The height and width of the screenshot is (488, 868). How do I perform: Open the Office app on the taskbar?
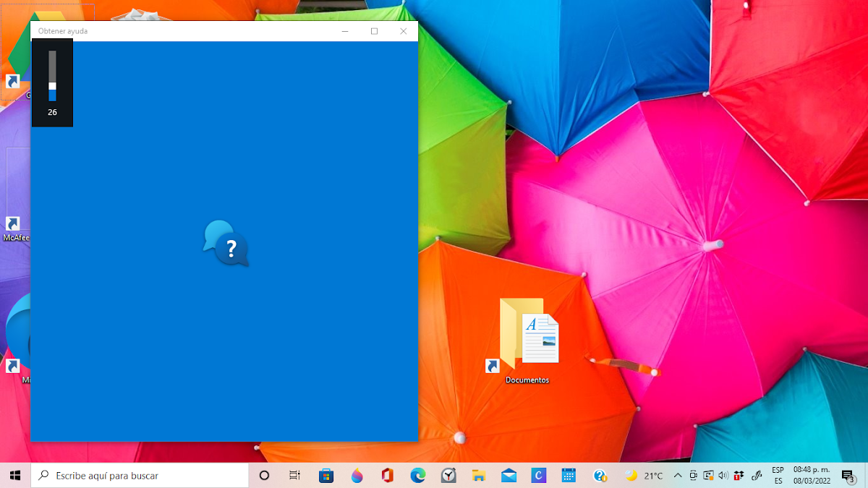coord(387,475)
